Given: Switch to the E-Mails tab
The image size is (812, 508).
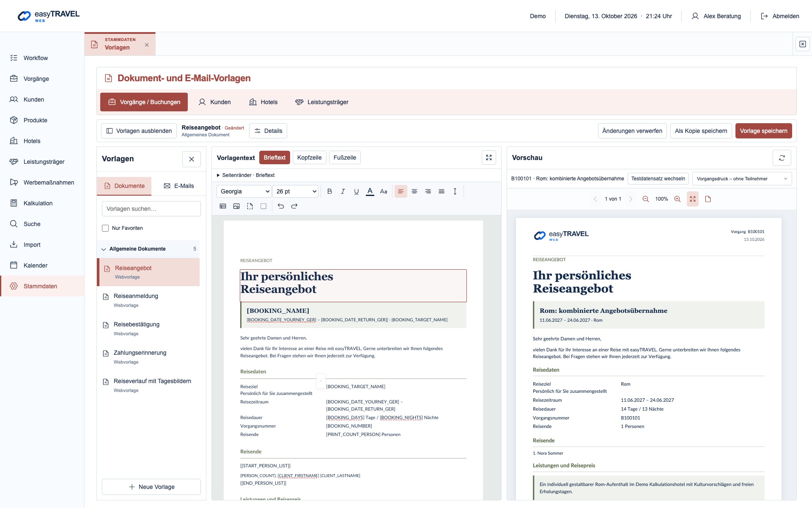Looking at the screenshot, I should (x=178, y=186).
